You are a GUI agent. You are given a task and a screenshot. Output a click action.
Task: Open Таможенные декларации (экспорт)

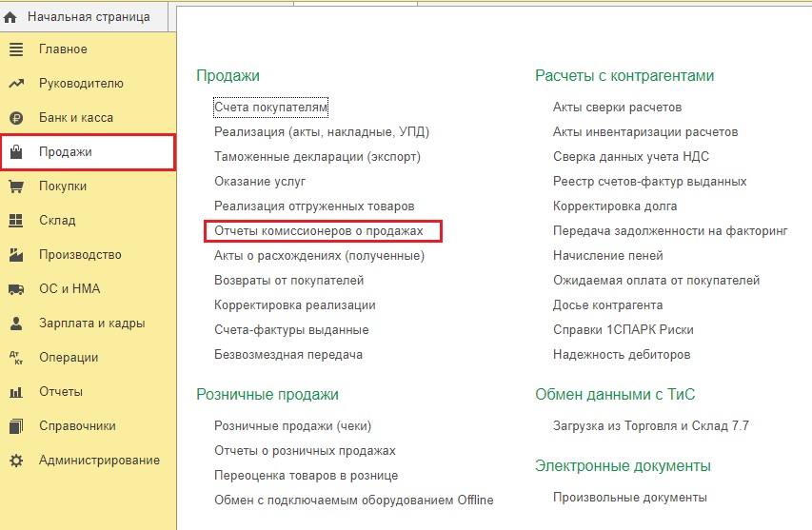317,157
